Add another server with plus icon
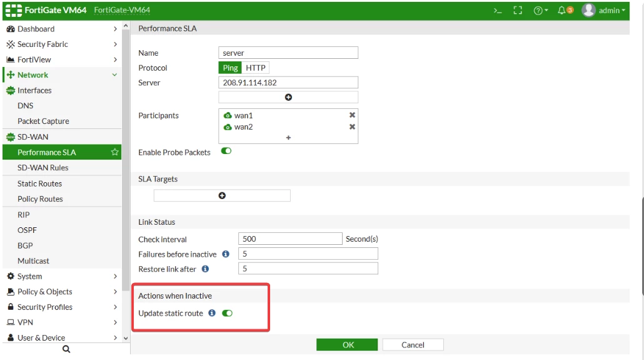 [x=288, y=97]
